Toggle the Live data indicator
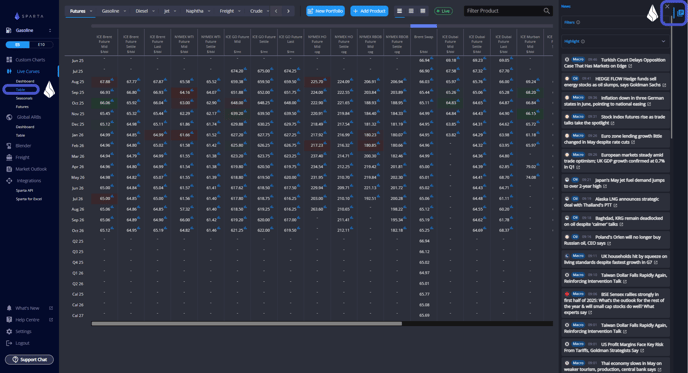 click(x=443, y=11)
